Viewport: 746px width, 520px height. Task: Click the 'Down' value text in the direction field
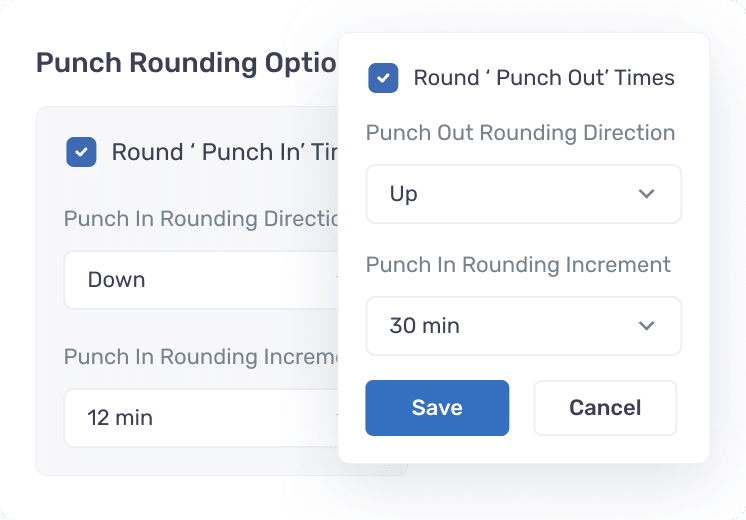coord(117,280)
